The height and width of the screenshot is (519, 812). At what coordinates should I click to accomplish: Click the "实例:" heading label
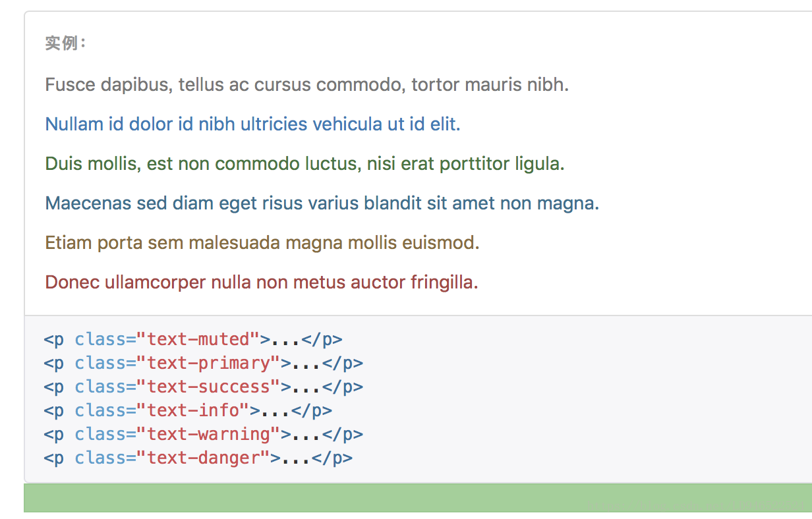coord(65,43)
